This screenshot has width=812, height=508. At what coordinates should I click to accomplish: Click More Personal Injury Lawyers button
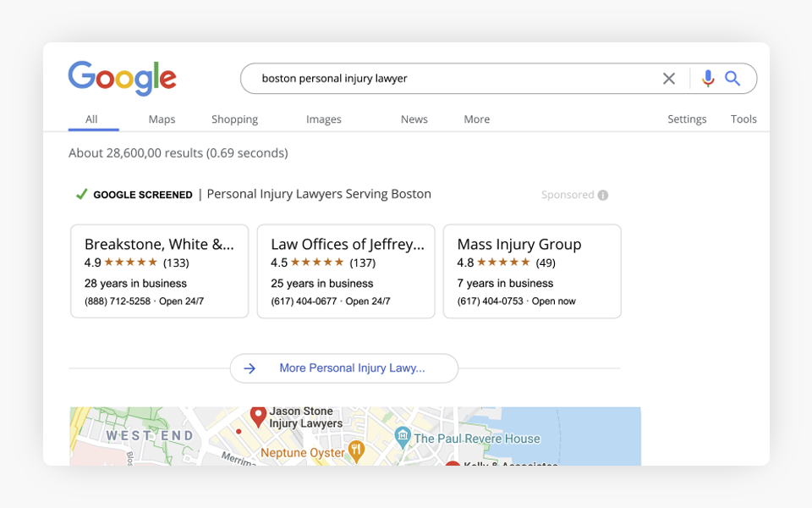(344, 368)
